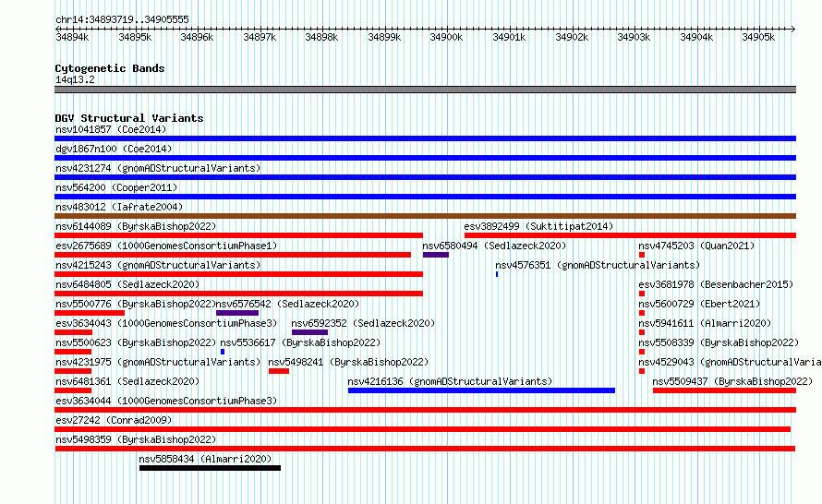Click the red nsv5509437 variant bar
822x504 pixels.
coord(724,390)
